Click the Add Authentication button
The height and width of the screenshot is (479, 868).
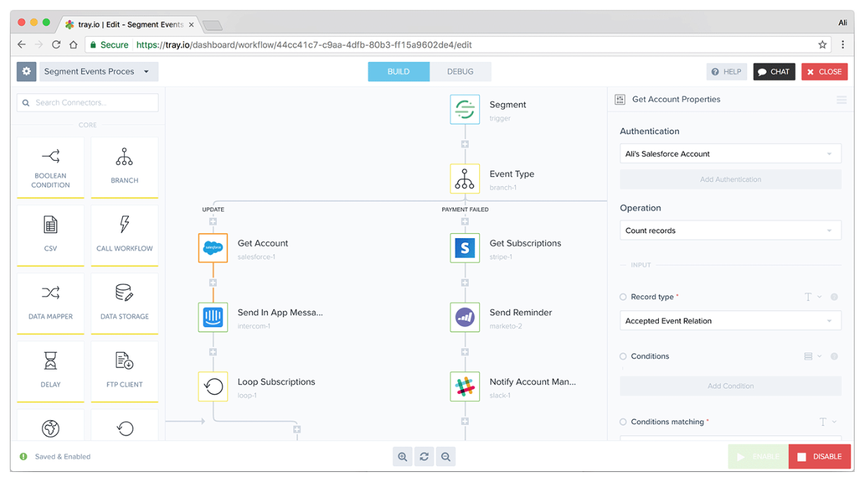[x=730, y=180]
